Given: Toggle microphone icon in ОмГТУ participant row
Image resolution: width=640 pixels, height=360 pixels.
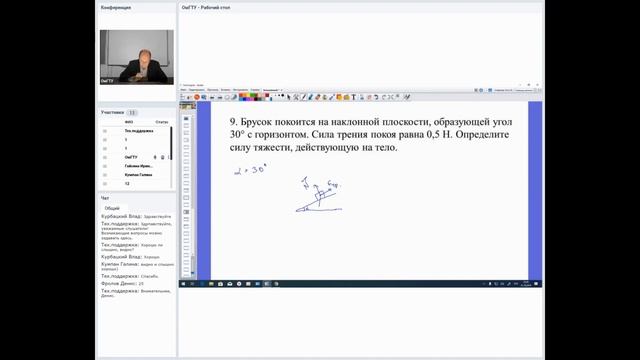Looking at the screenshot, I should click(155, 157).
